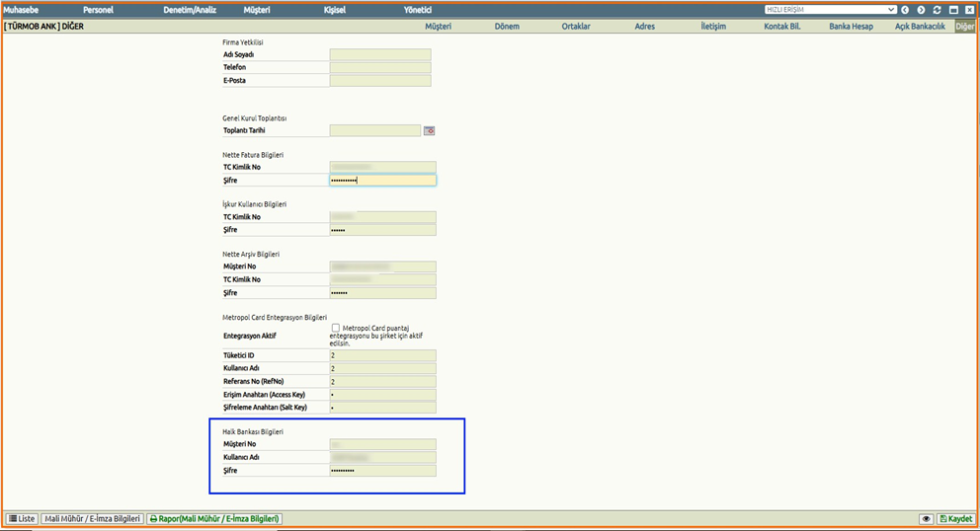Viewport: 980px width, 531px height.
Task: Focus the Nette Fatura Şifre field
Action: coord(382,181)
